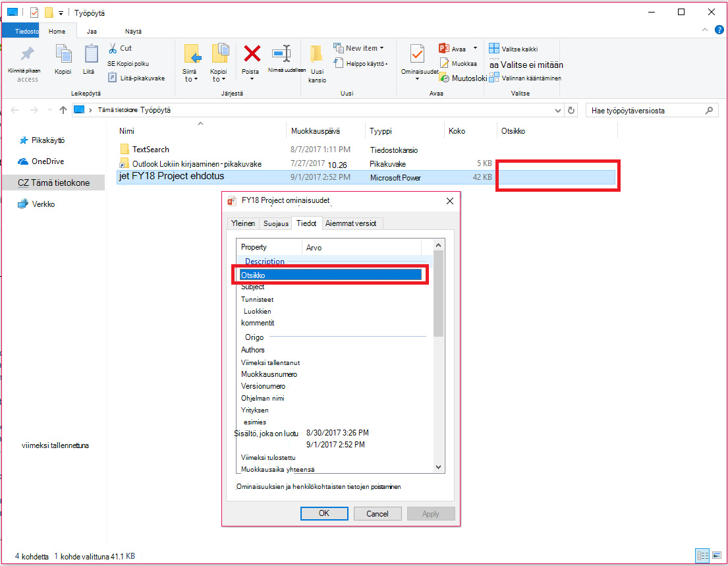This screenshot has width=728, height=566.
Task: Click OK in the properties dialog
Action: [x=324, y=513]
